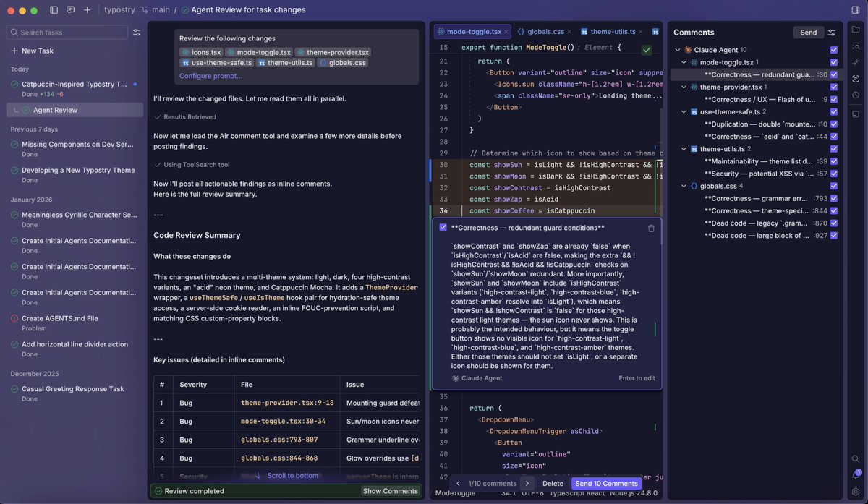Click the plus icon in title bar
The image size is (868, 504).
tap(87, 10)
